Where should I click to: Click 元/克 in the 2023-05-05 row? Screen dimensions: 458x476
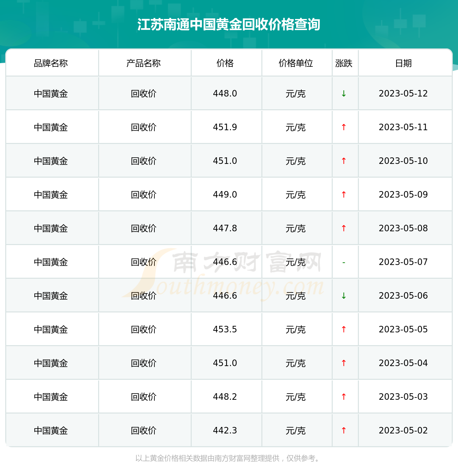296,329
